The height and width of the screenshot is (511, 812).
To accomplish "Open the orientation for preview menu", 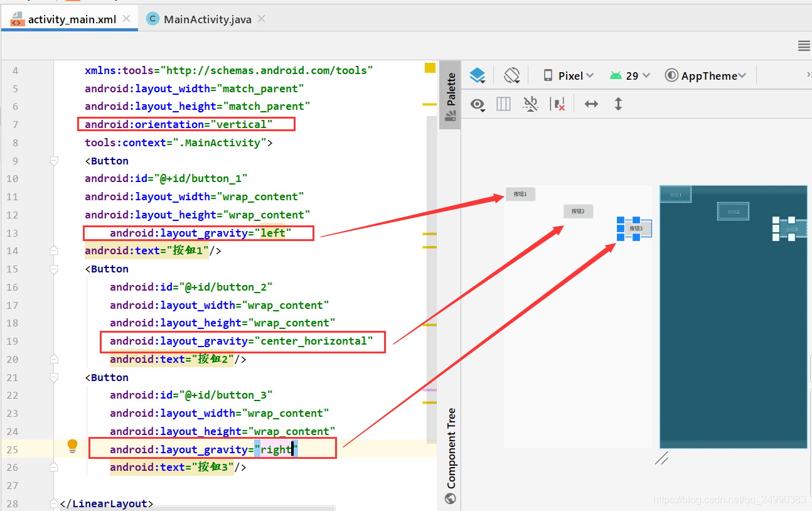I will tap(512, 75).
